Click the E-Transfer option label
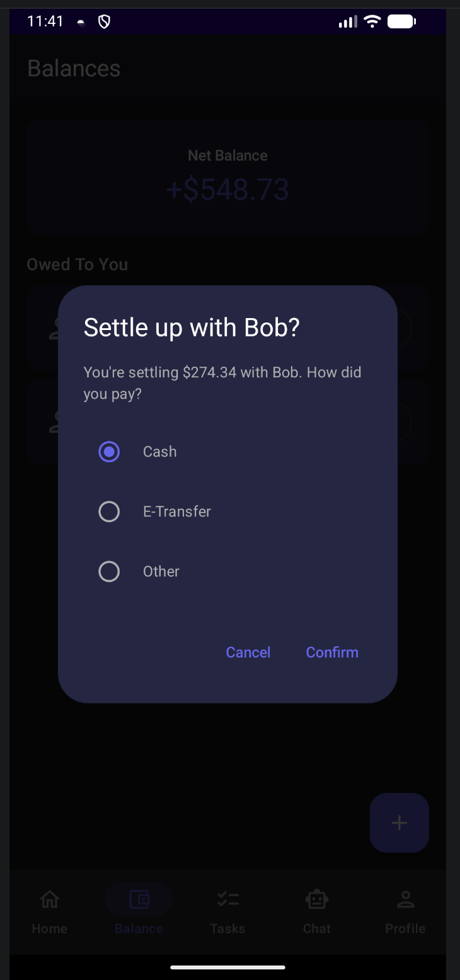Image resolution: width=460 pixels, height=980 pixels. click(x=177, y=511)
